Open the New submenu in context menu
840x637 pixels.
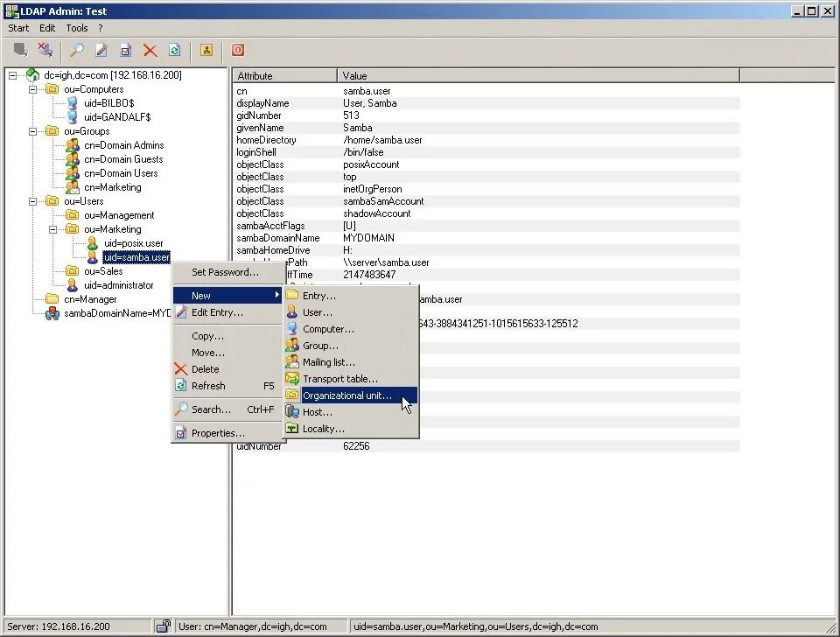227,295
